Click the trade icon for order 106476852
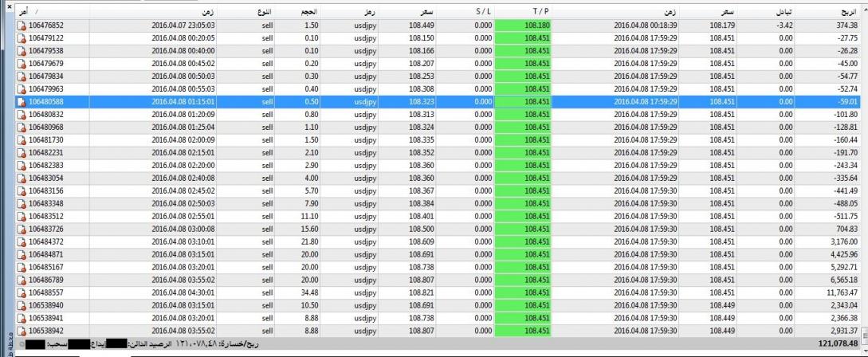 [22, 25]
